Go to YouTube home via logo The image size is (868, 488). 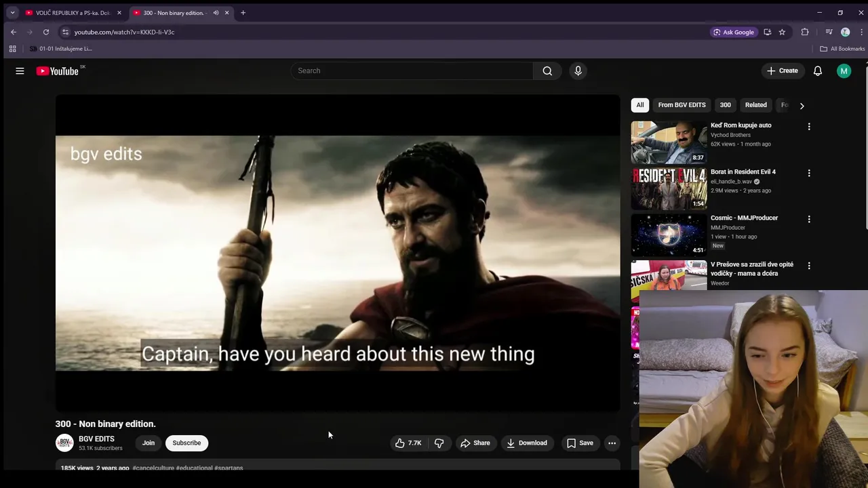click(x=58, y=70)
